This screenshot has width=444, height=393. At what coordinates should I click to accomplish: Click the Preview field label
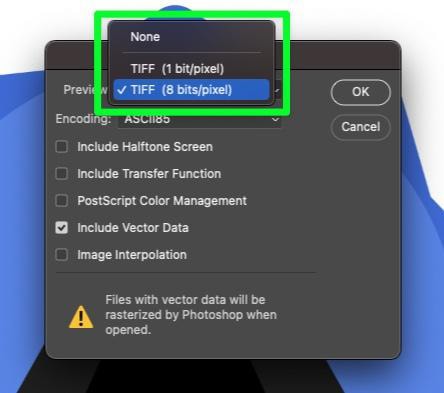[85, 90]
